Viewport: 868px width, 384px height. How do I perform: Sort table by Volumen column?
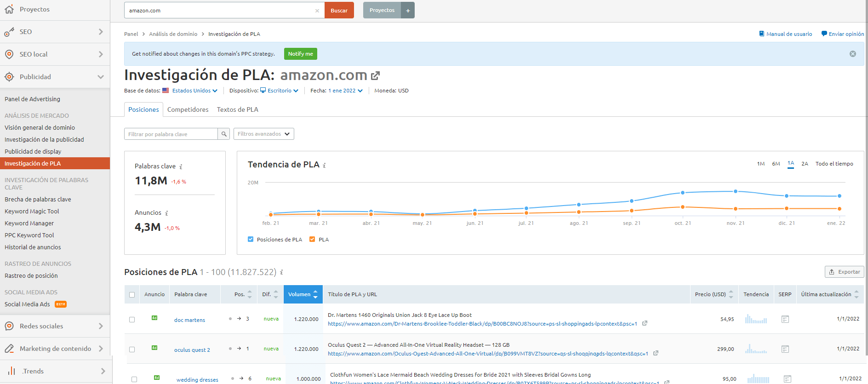pos(303,294)
